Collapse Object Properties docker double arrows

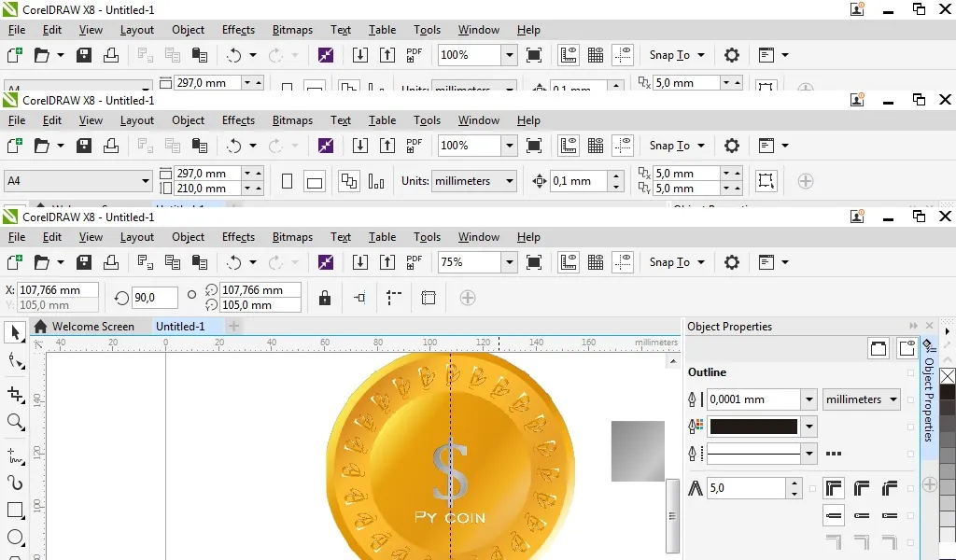point(913,326)
